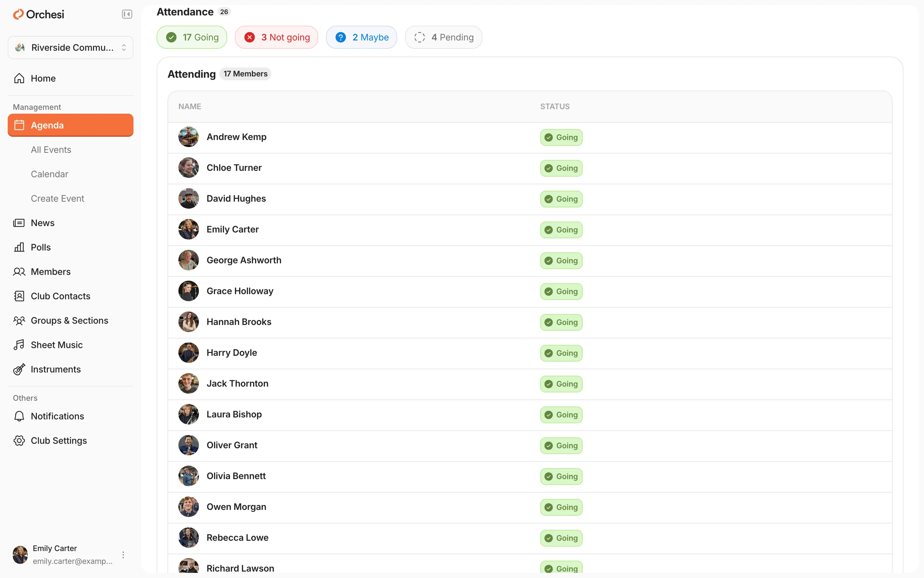Open the user menu three-dot icon
The height and width of the screenshot is (578, 924).
123,555
